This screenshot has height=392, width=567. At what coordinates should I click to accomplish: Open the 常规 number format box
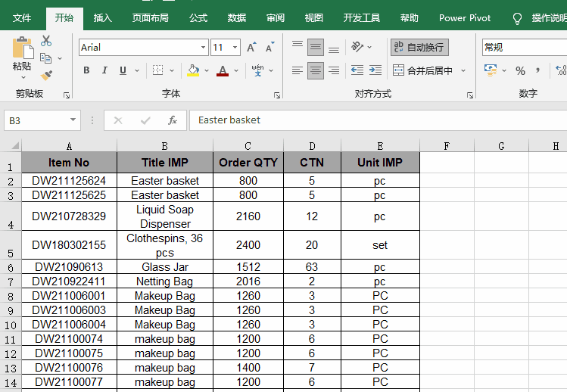(x=525, y=48)
